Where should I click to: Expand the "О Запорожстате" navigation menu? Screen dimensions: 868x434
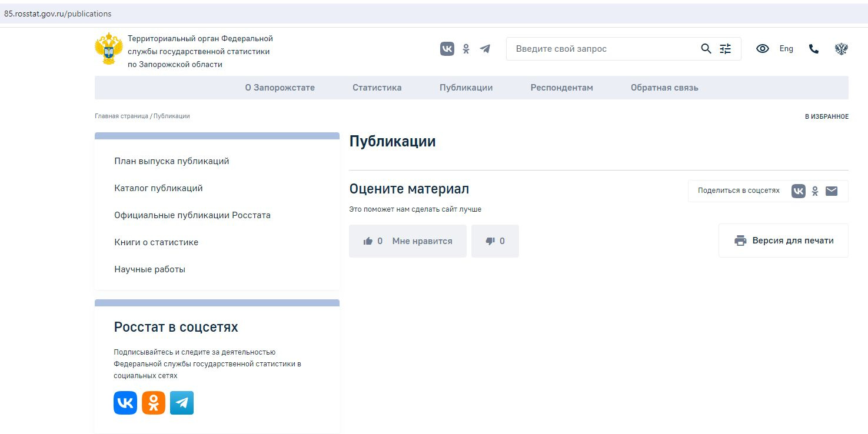pos(280,88)
